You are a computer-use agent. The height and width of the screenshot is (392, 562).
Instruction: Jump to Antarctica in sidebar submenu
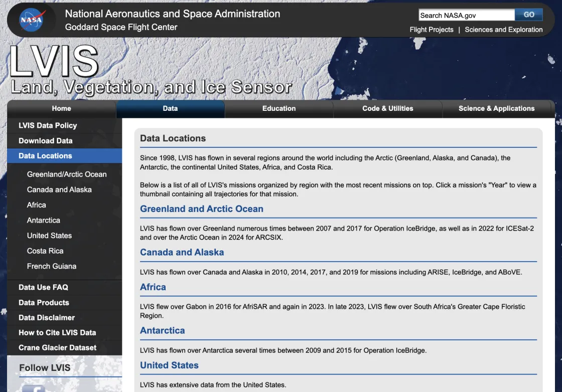(x=43, y=220)
